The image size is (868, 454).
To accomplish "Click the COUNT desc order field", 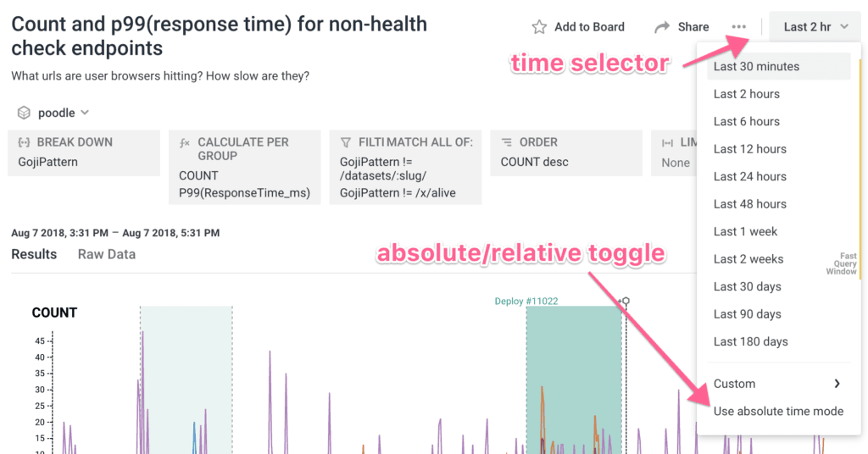I will tap(534, 162).
